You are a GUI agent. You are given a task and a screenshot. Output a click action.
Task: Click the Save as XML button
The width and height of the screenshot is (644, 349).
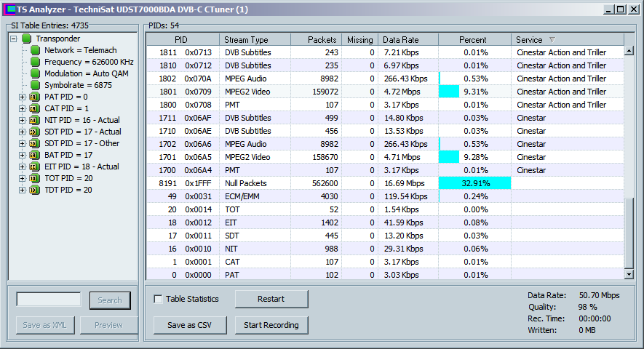[45, 325]
